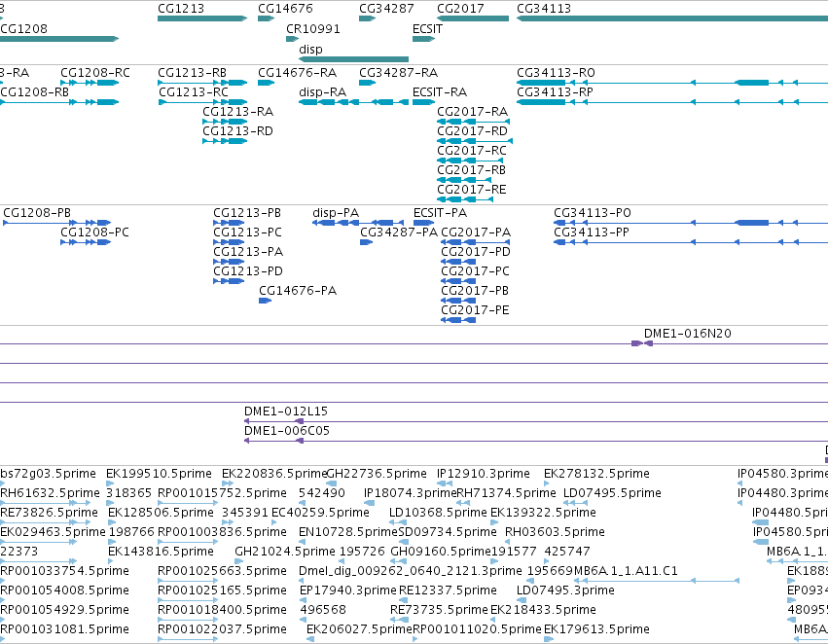Click the ECSIT-PA protein label

tap(441, 213)
